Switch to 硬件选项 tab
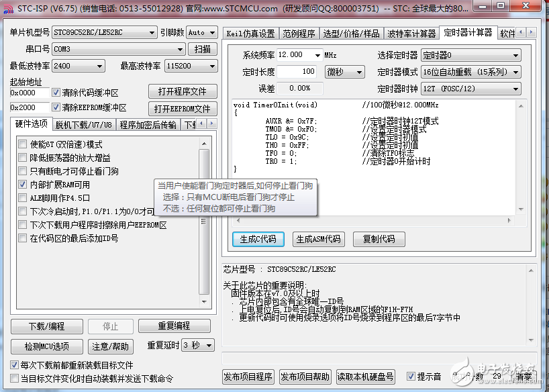This screenshot has height=392, width=549. (32, 124)
